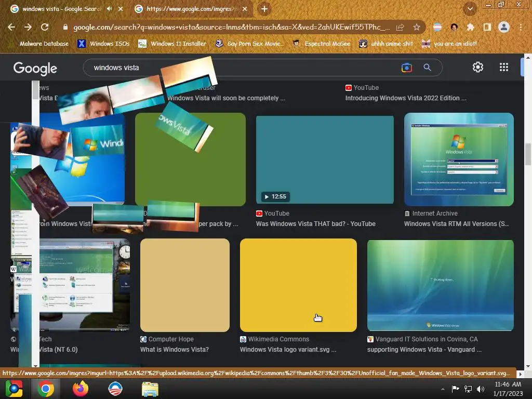This screenshot has width=532, height=399.
Task: Open the Chrome three-dot menu
Action: (521, 27)
